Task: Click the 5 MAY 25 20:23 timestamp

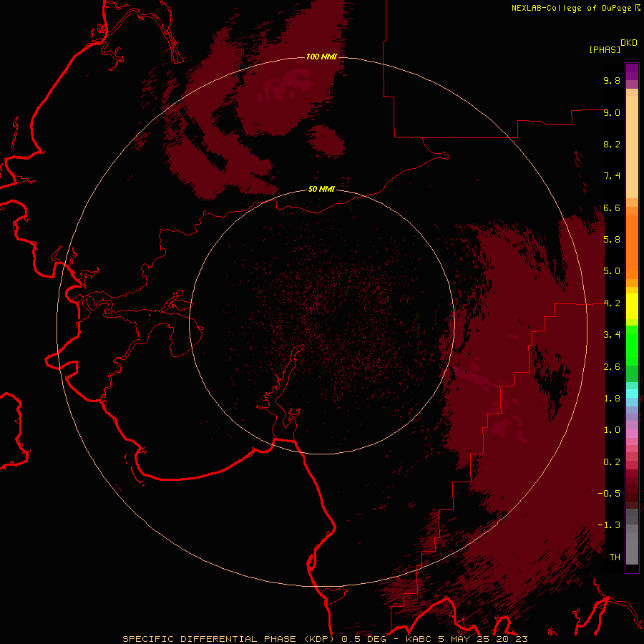Action: (482, 639)
